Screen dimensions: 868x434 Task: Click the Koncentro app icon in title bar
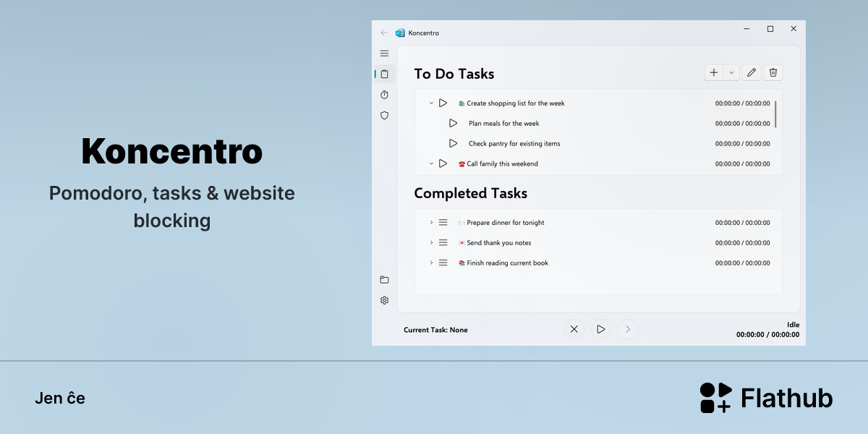[x=400, y=33]
